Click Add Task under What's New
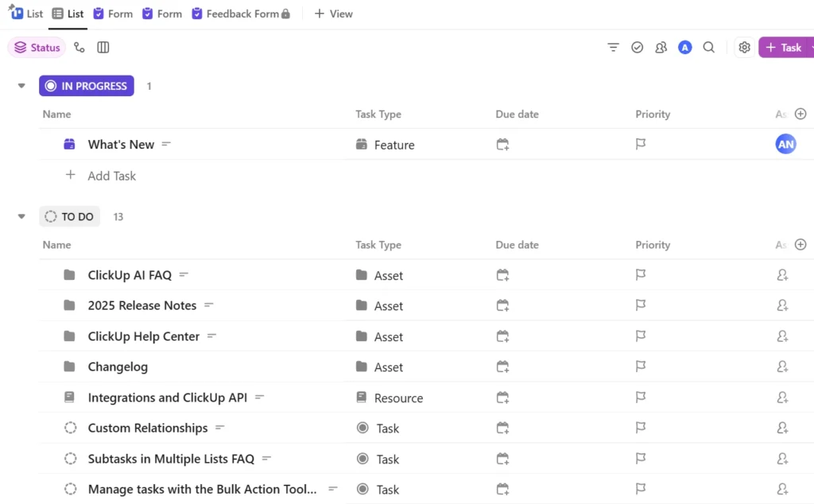This screenshot has height=504, width=814. coord(111,176)
